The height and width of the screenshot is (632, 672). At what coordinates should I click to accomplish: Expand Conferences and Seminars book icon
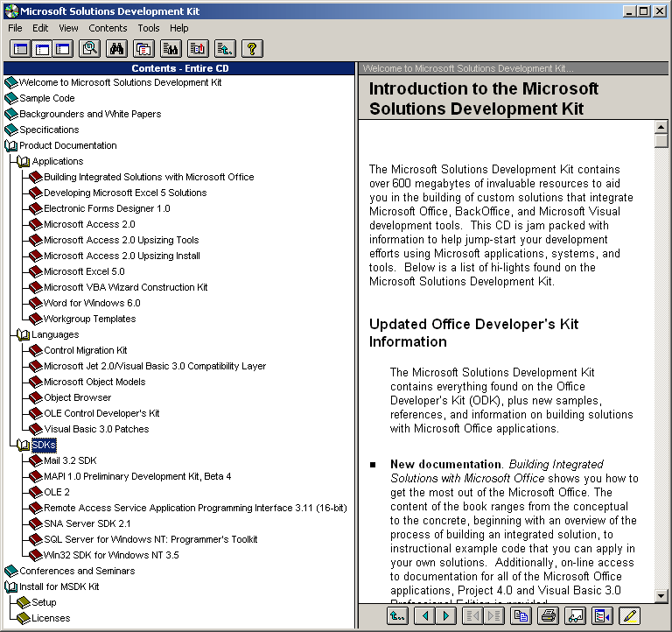coord(11,571)
